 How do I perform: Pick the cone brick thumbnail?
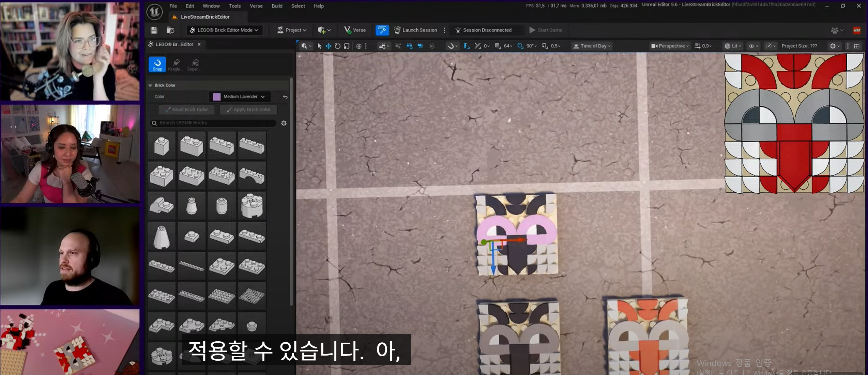162,236
